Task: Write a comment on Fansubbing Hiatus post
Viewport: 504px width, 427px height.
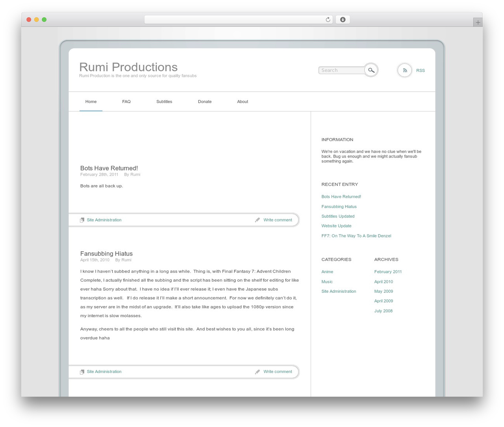Action: [x=278, y=371]
